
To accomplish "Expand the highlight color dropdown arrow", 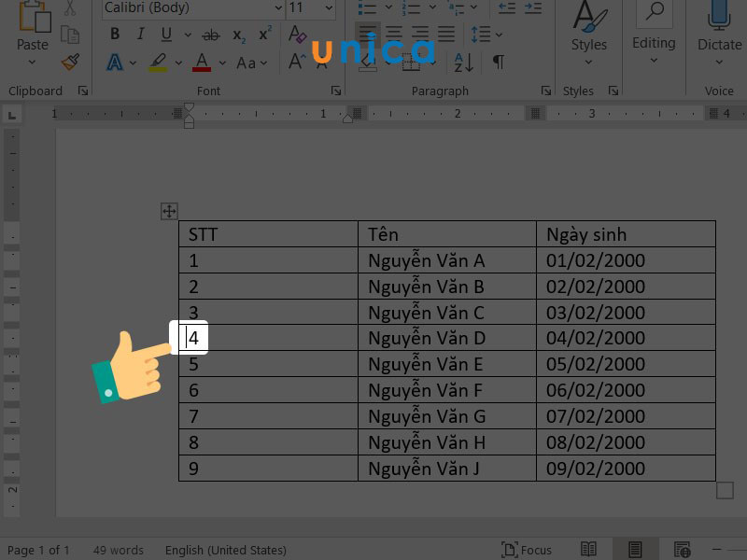I will 178,63.
